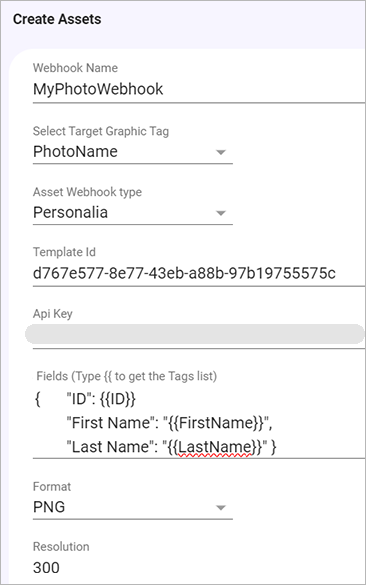Click the Personalia webhook type value

(x=71, y=212)
